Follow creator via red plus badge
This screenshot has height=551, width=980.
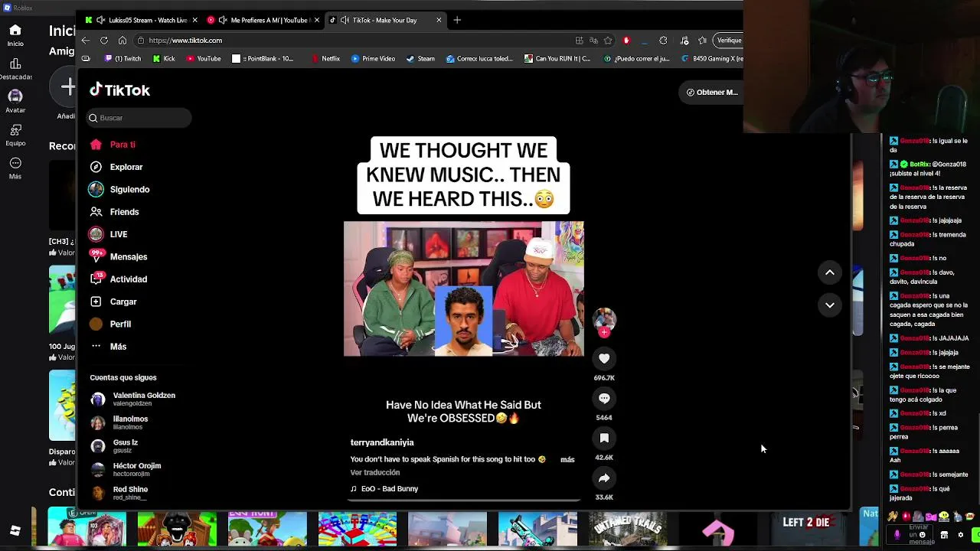coord(604,333)
